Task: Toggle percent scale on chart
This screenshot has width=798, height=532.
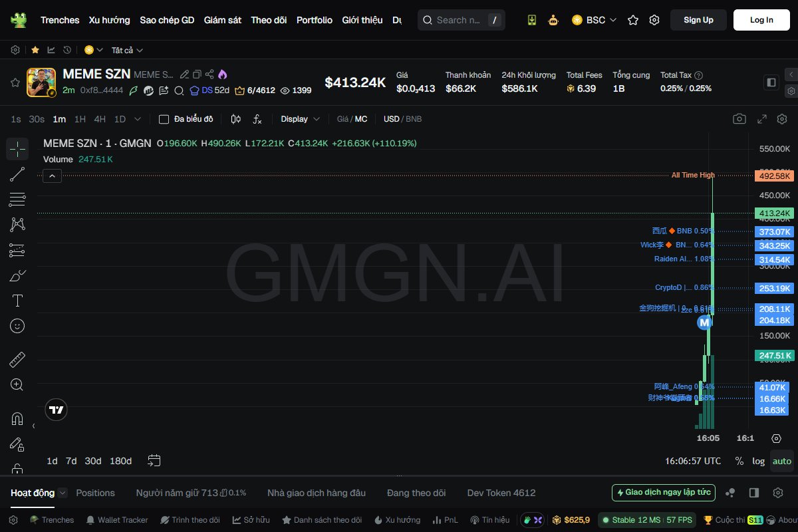Action: 739,461
